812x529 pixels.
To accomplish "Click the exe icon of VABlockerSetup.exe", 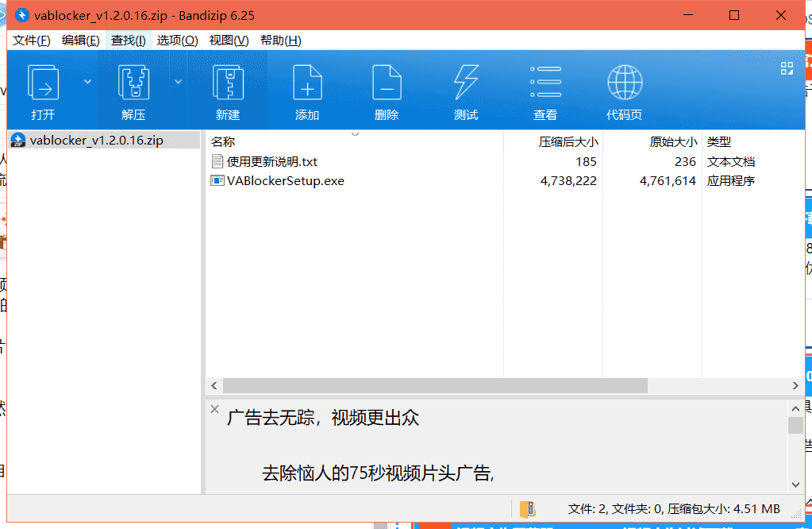I will click(x=217, y=181).
